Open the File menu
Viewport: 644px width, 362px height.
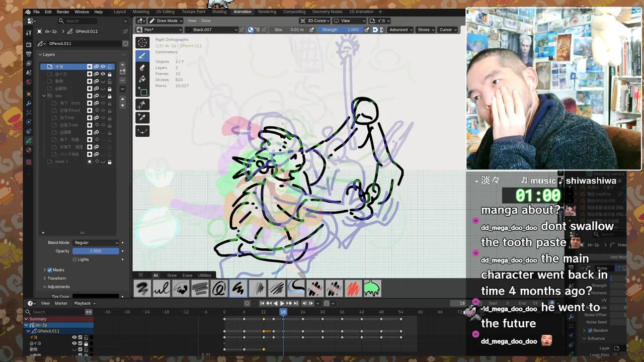click(x=36, y=12)
